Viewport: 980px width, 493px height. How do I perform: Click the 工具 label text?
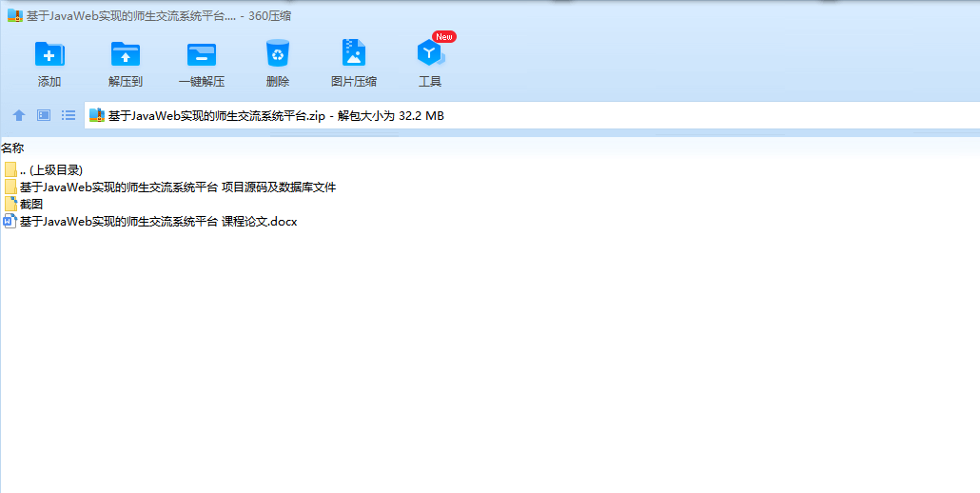tap(430, 81)
